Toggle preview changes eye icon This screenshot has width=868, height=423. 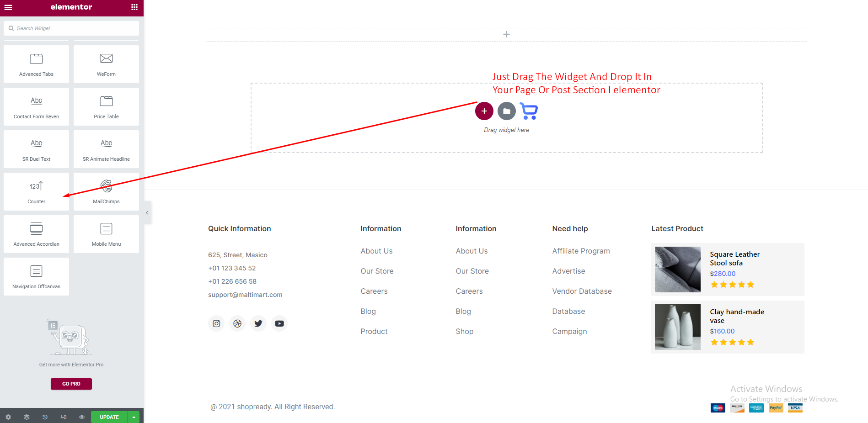pyautogui.click(x=82, y=417)
